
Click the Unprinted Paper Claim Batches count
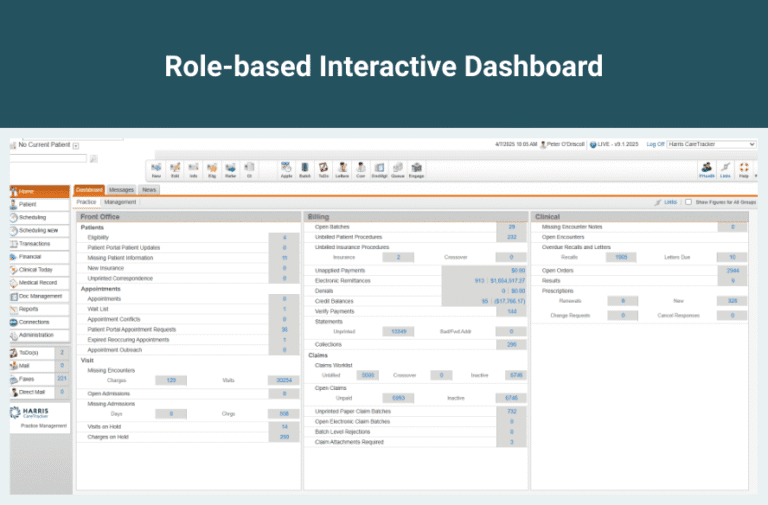[511, 411]
